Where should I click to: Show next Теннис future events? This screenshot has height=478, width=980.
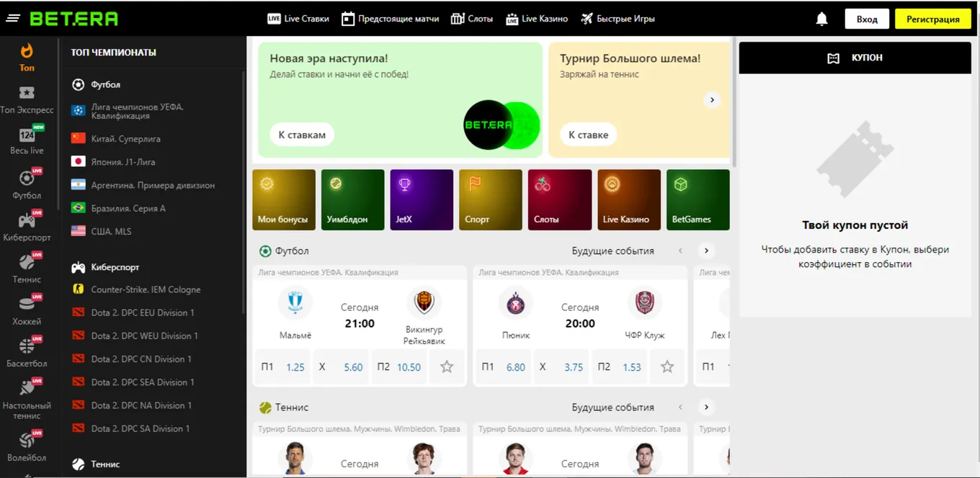tap(706, 407)
